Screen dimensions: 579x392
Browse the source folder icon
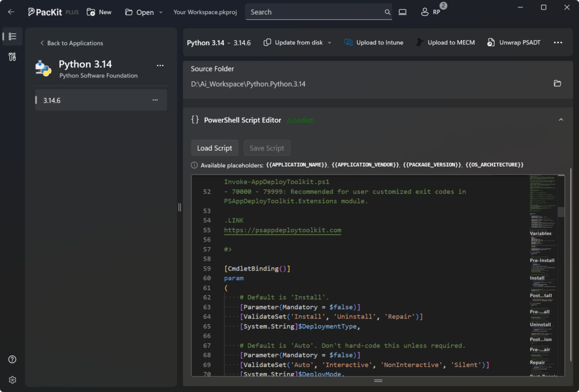tap(558, 84)
